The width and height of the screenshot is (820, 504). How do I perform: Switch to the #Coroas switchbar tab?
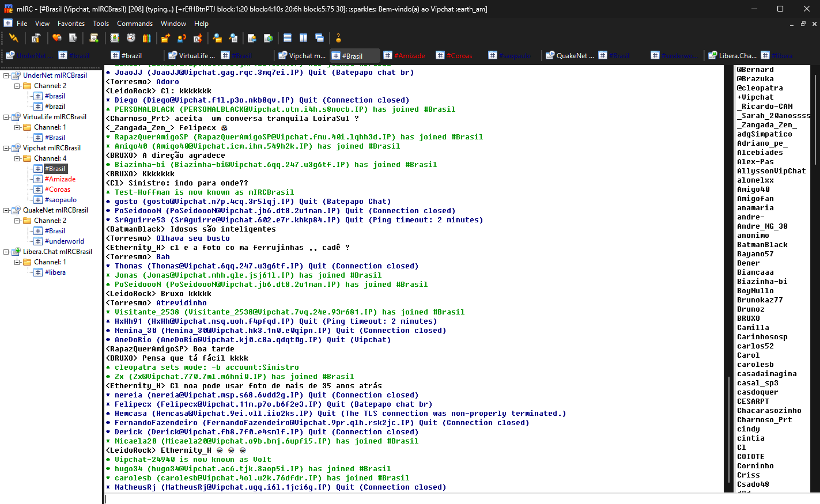(455, 56)
